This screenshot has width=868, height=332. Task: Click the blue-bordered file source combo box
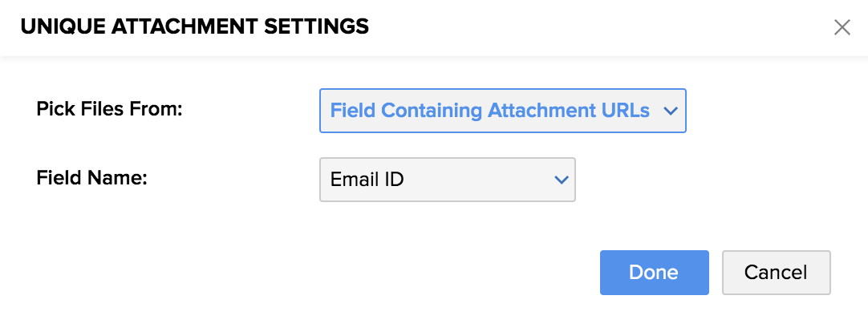[x=502, y=111]
